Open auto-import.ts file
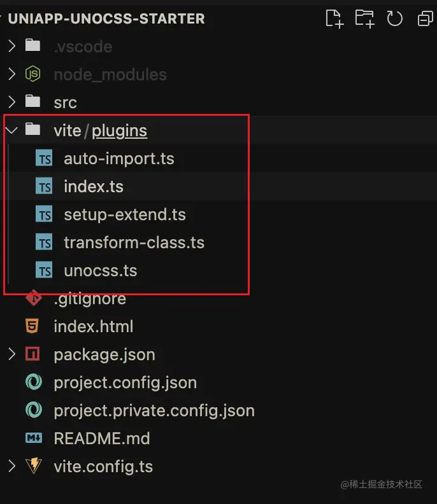The width and height of the screenshot is (437, 504). click(119, 159)
